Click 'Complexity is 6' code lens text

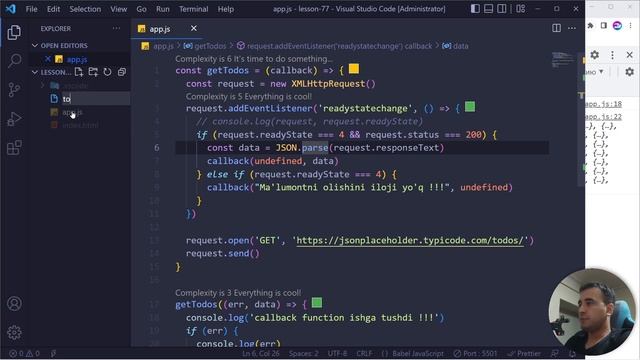254,59
